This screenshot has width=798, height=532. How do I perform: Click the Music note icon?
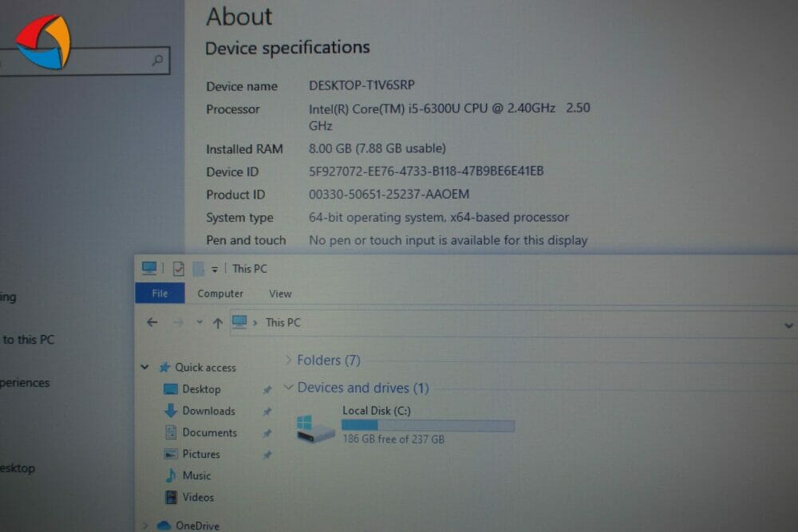pyautogui.click(x=171, y=475)
